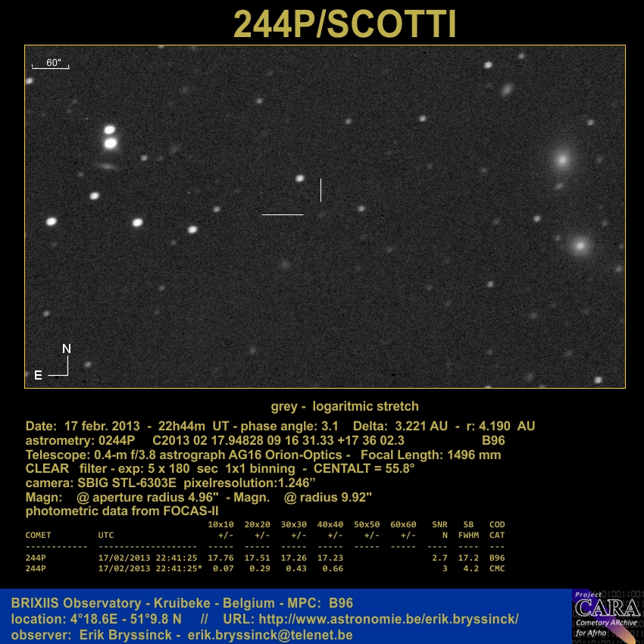The width and height of the screenshot is (644, 644).
Task: Click the Project CARA logo
Action: pos(608,616)
